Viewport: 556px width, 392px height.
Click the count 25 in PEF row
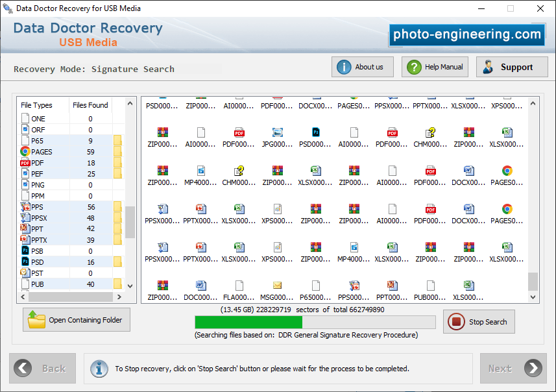click(x=91, y=174)
